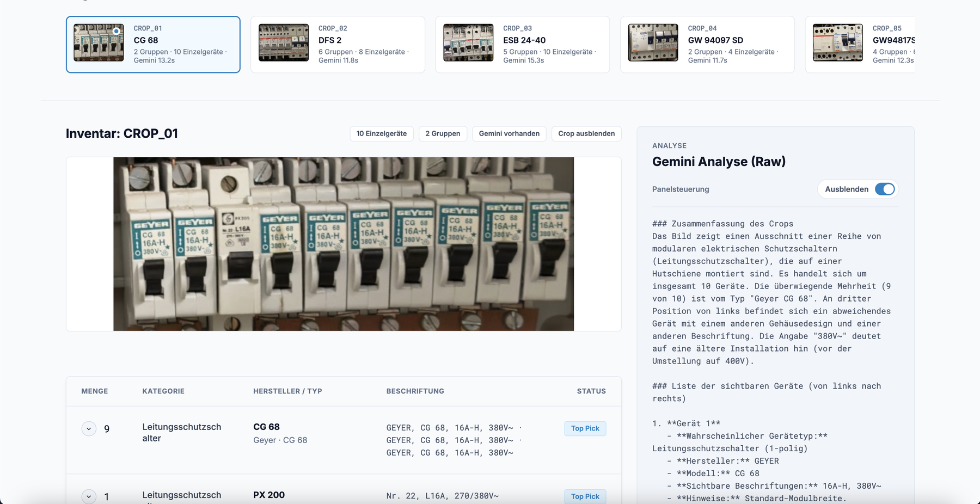
Task: Click the Inventar: CROP_01 heading
Action: (x=122, y=133)
